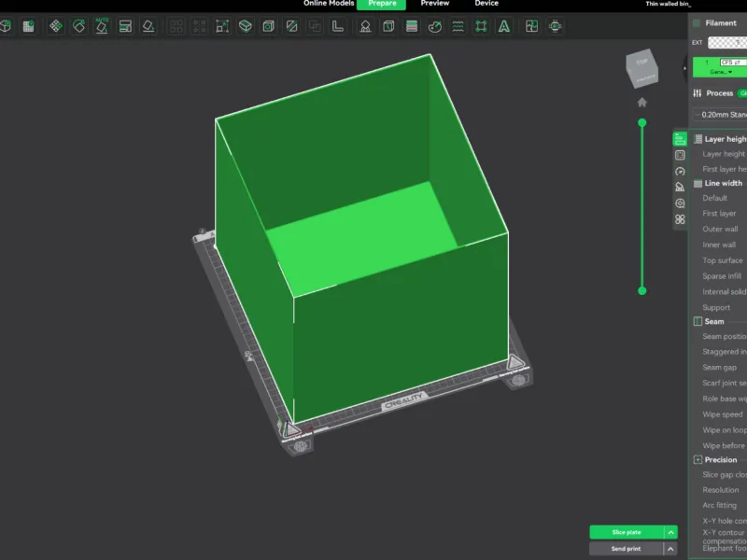Screen dimensions: 747x560
Task: Open the seam painting cube icon
Action: 388,26
